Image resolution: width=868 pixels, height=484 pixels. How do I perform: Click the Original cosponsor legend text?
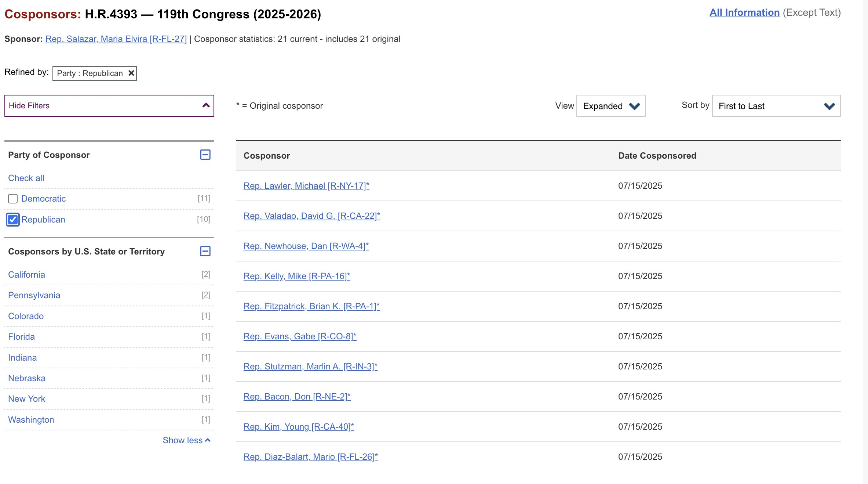click(280, 106)
